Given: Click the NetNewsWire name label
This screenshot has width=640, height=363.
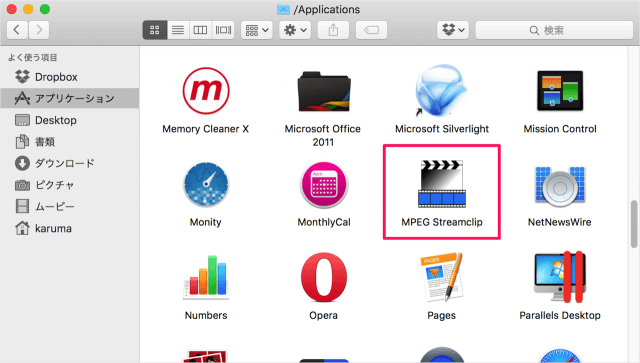Looking at the screenshot, I should 560,222.
